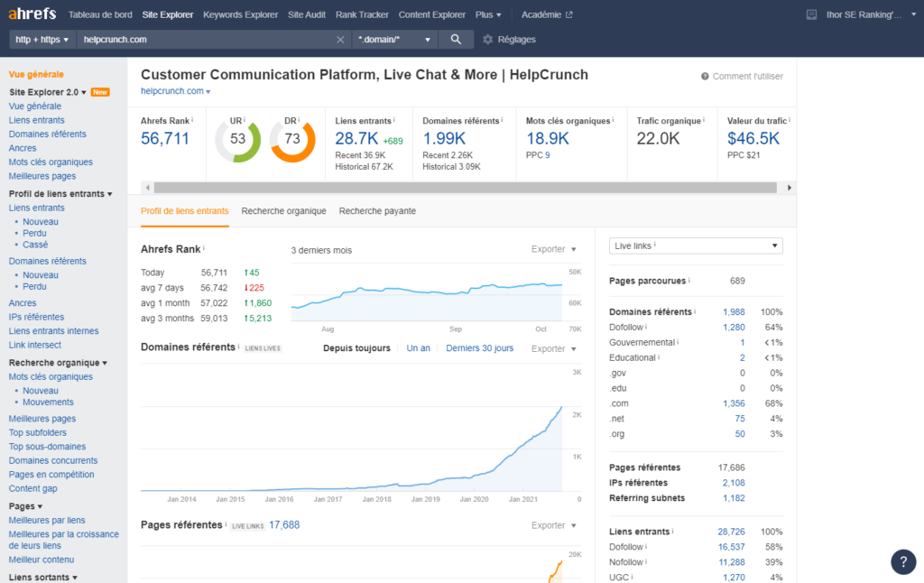Collapse the Pages sidebar section
924x583 pixels.
[25, 506]
